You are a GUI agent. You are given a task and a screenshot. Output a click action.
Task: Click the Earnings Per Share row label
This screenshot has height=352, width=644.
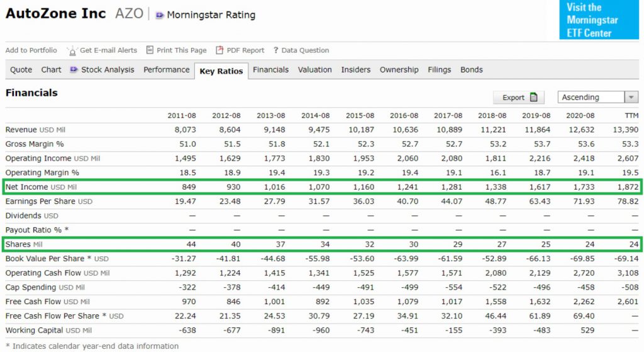point(49,201)
